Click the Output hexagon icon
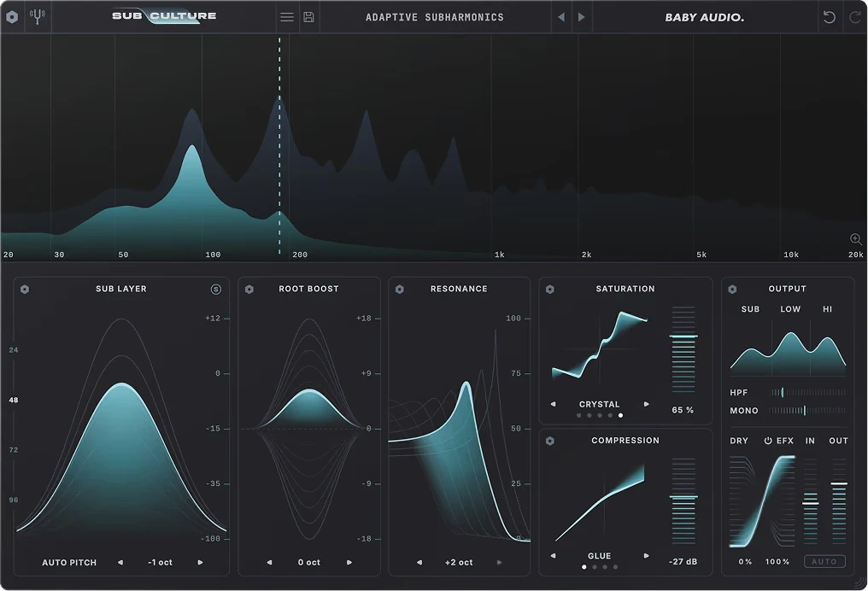The image size is (868, 591). point(732,289)
